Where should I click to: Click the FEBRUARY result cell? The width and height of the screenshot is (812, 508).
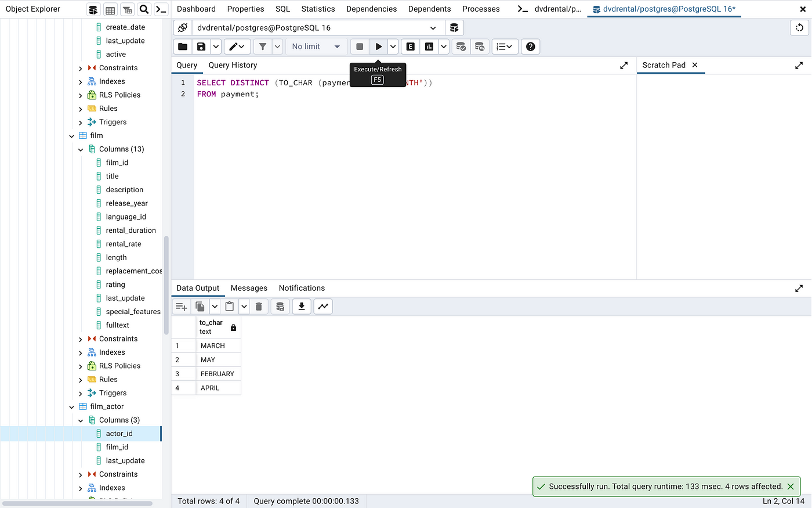218,374
